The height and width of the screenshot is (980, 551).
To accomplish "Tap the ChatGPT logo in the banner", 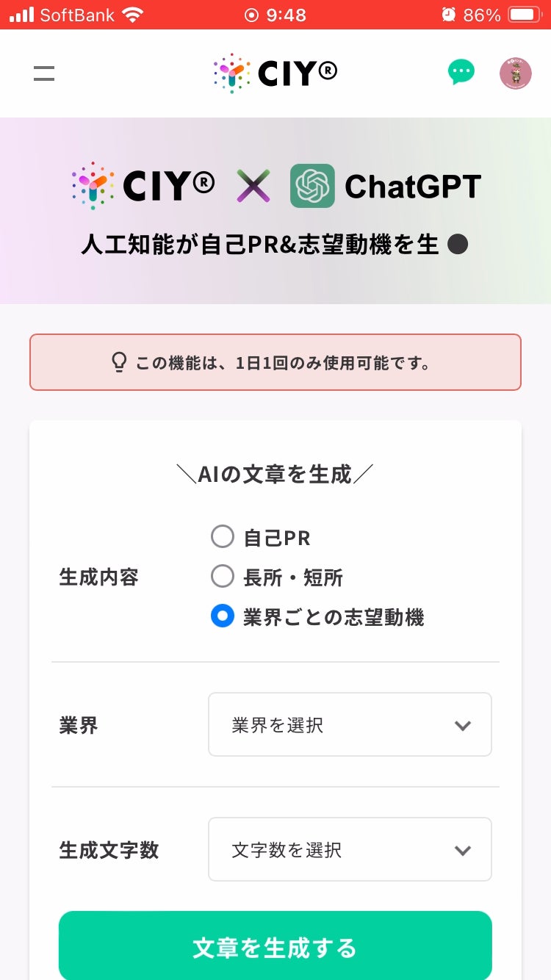I will coord(312,186).
